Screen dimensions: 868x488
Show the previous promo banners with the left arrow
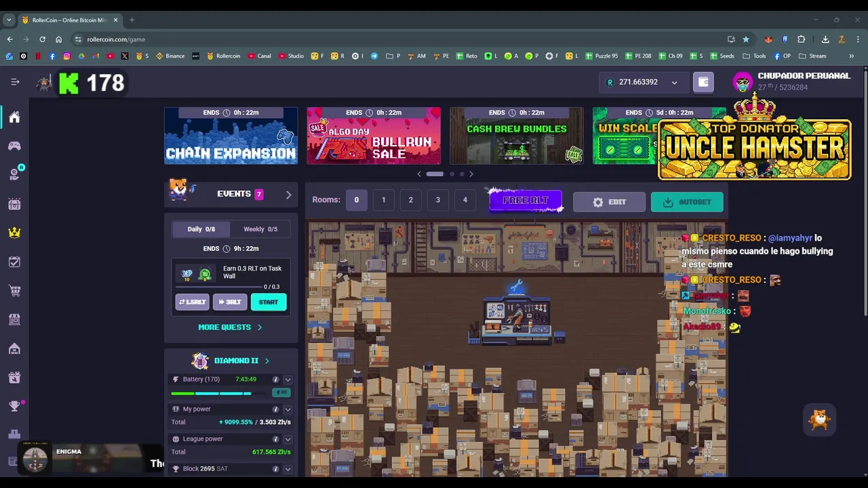419,174
